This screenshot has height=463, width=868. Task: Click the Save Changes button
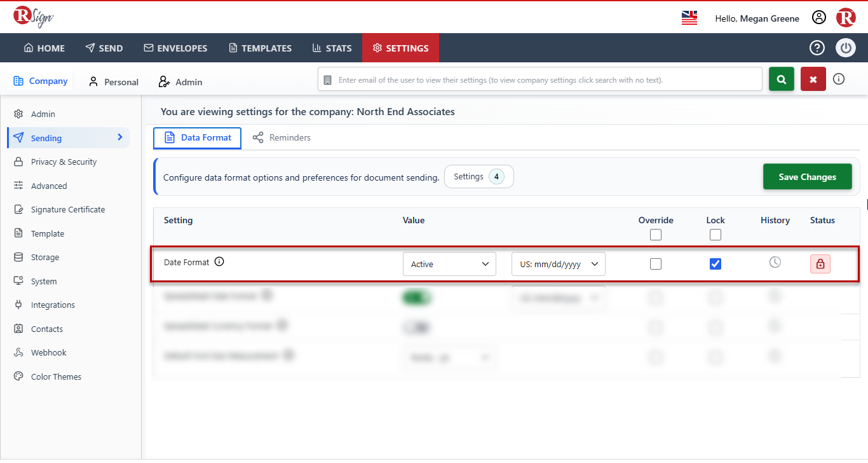tap(808, 177)
